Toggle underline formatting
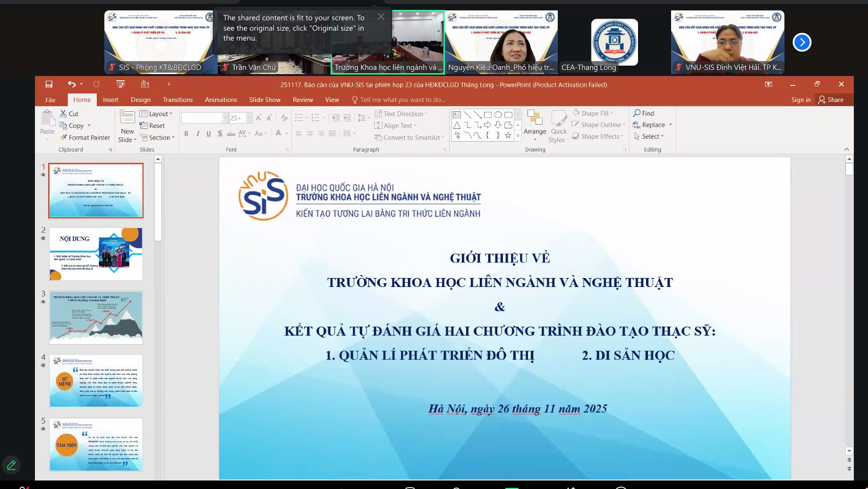This screenshot has width=868, height=489. pyautogui.click(x=208, y=134)
